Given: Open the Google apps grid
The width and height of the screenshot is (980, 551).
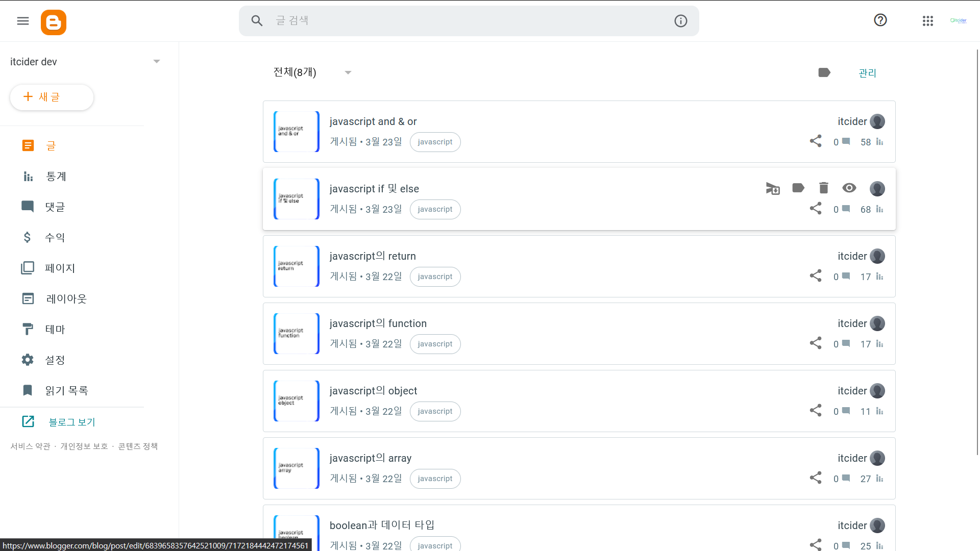Looking at the screenshot, I should click(927, 21).
